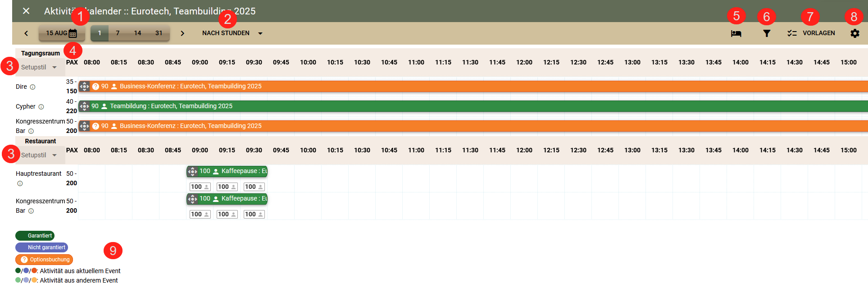Click the blue Nicht garantiert legend chip
The height and width of the screenshot is (288, 868).
point(41,247)
